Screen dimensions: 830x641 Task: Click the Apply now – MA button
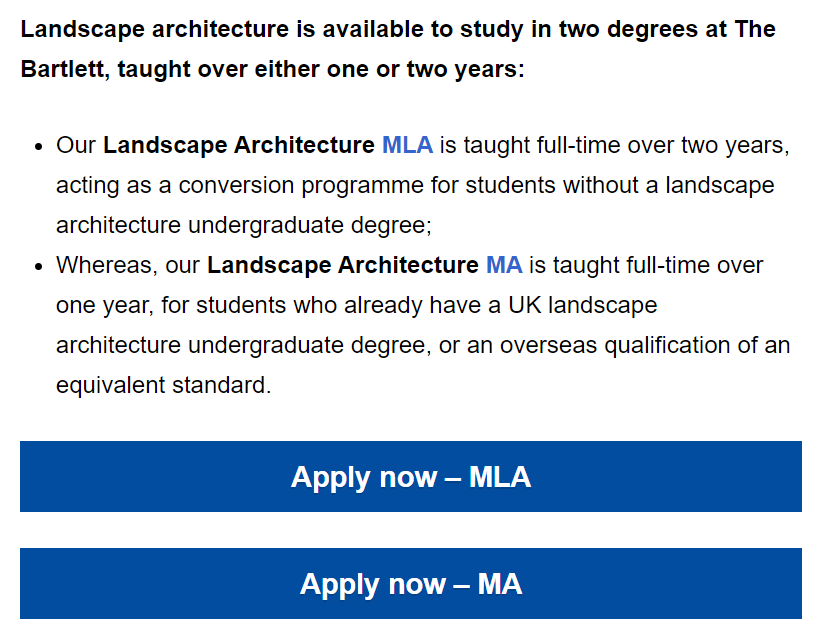pyautogui.click(x=411, y=583)
